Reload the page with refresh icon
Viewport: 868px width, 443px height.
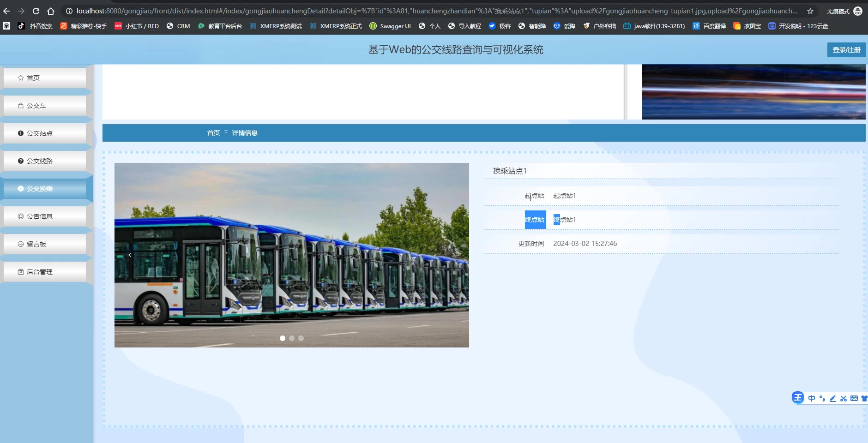36,11
